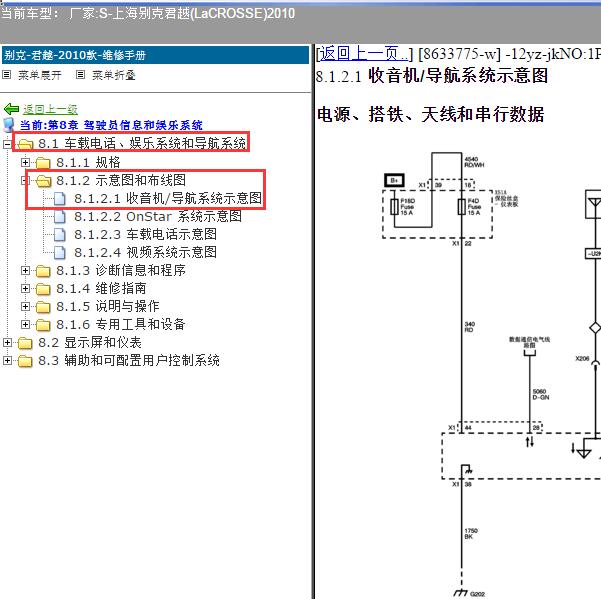Screen dimensions: 601x599
Task: Click the G202 ground label
Action: click(477, 594)
